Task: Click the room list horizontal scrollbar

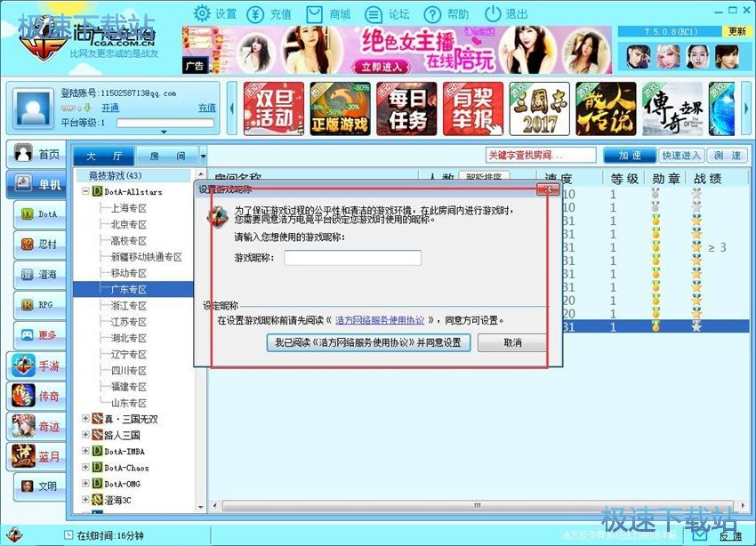Action: click(478, 505)
